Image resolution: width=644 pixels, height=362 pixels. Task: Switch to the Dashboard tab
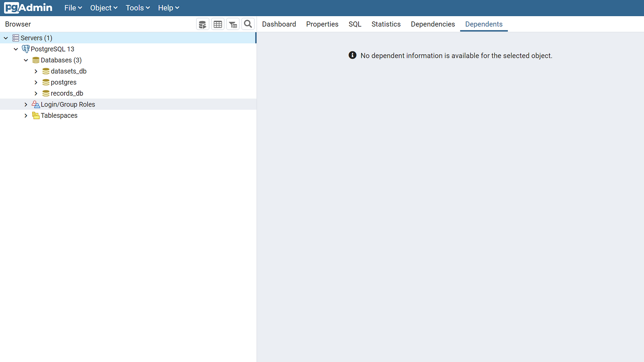pyautogui.click(x=279, y=24)
